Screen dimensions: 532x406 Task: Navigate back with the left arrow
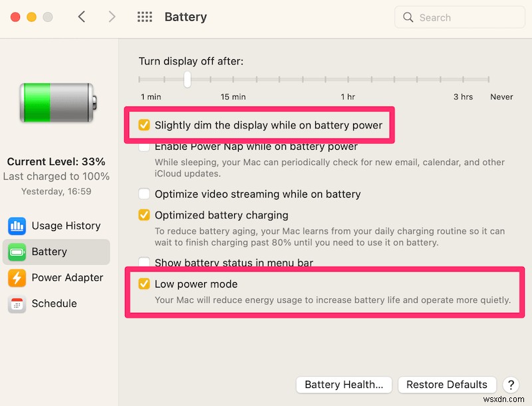[x=82, y=17]
